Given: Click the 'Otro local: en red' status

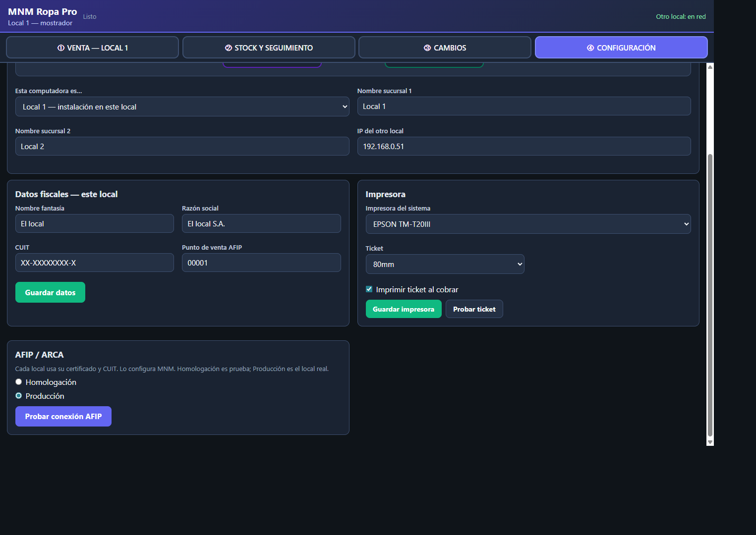Looking at the screenshot, I should [x=681, y=16].
